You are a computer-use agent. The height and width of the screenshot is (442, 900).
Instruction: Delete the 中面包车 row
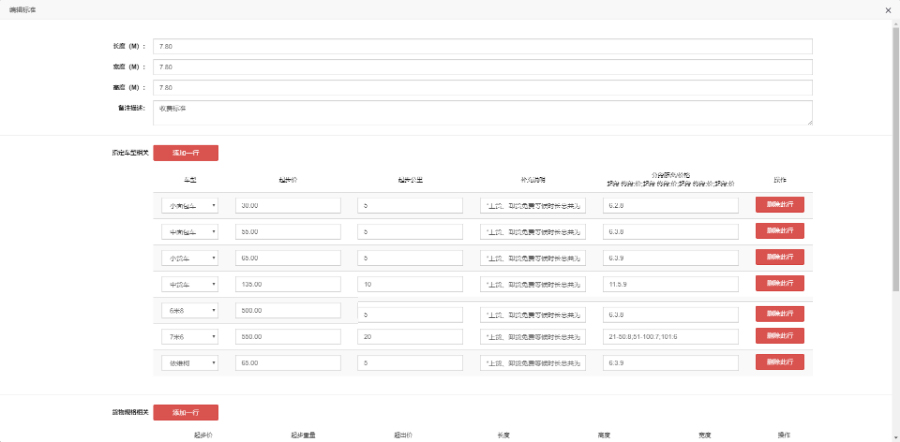pyautogui.click(x=779, y=231)
